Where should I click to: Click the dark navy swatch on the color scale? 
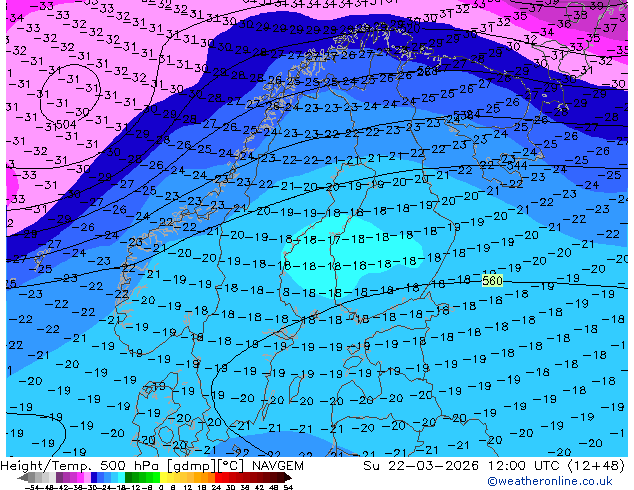tap(94, 478)
